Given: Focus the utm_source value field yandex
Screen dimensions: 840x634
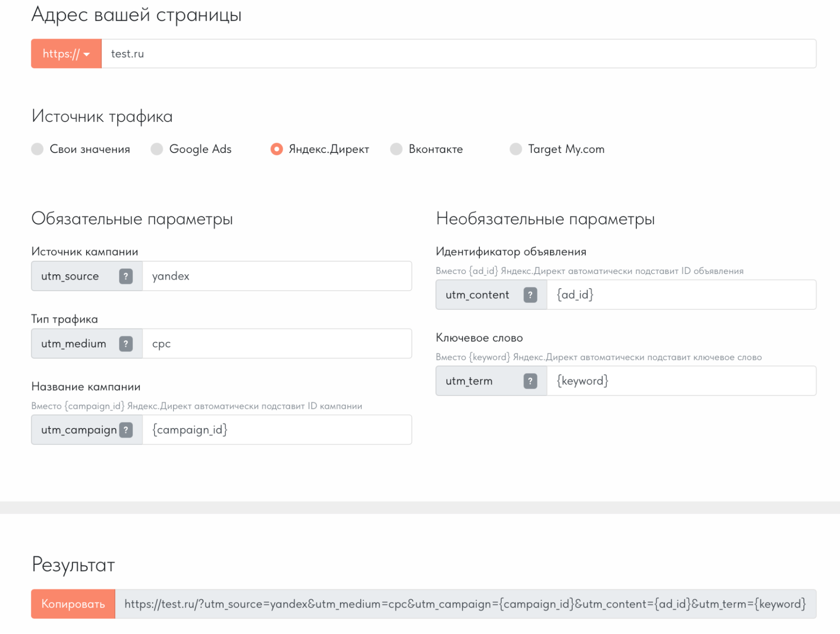Looking at the screenshot, I should pyautogui.click(x=276, y=276).
